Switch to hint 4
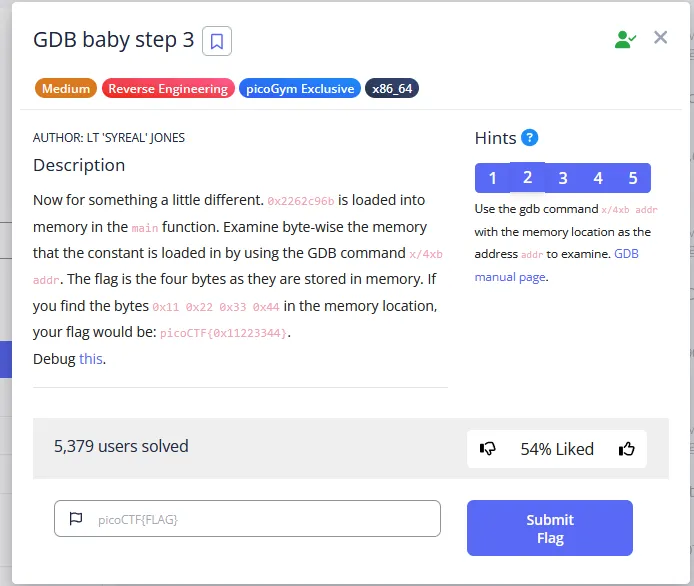 click(598, 178)
